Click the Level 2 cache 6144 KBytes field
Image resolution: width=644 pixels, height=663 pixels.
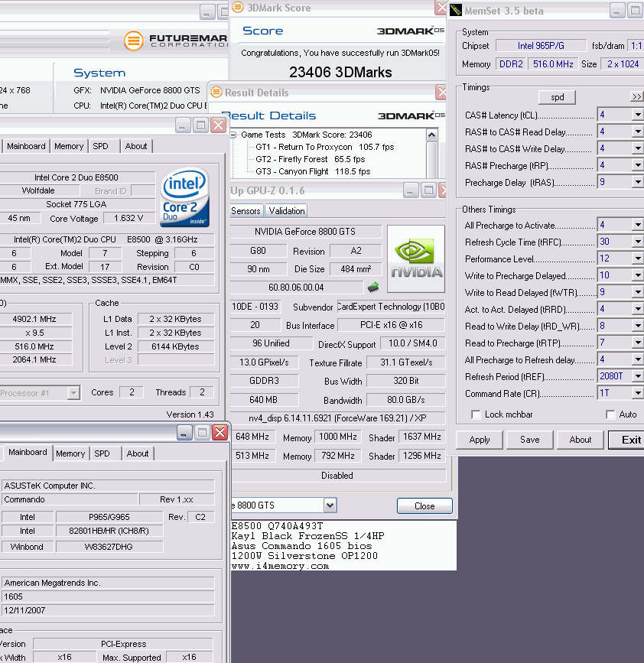pos(175,346)
